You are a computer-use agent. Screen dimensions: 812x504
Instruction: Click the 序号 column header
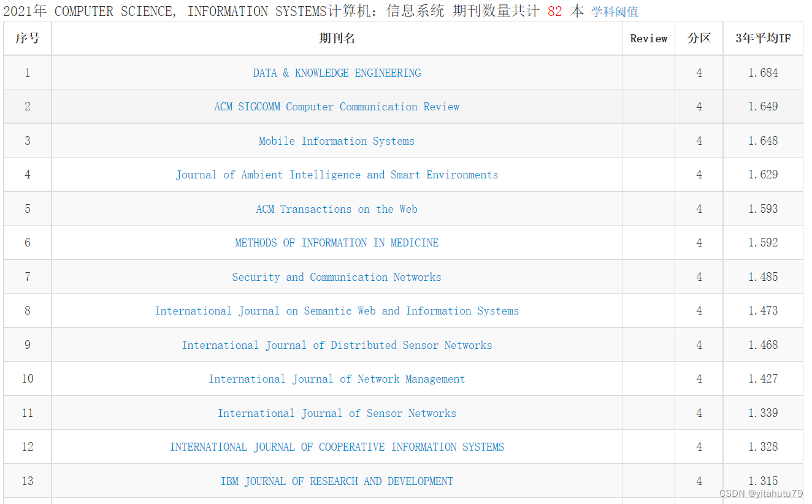(x=28, y=38)
